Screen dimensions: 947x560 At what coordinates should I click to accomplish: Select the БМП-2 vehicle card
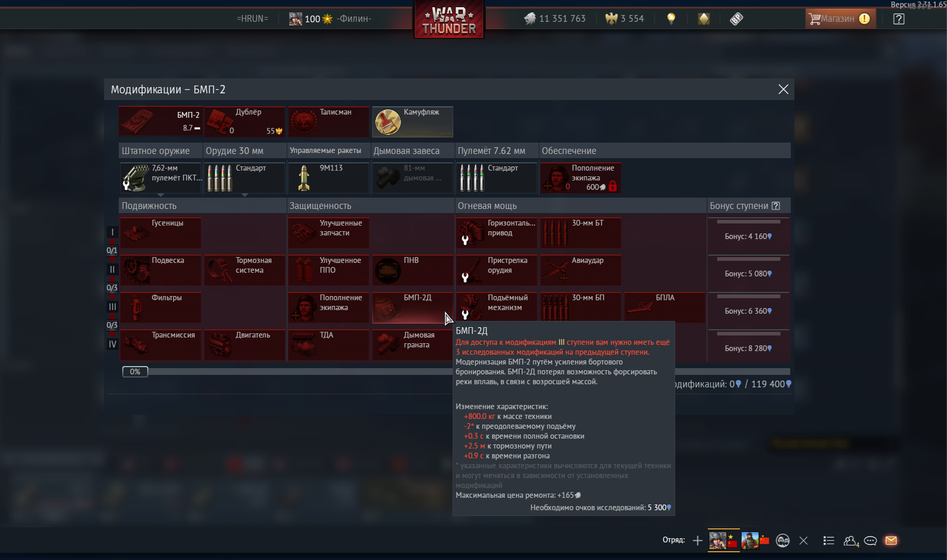161,121
